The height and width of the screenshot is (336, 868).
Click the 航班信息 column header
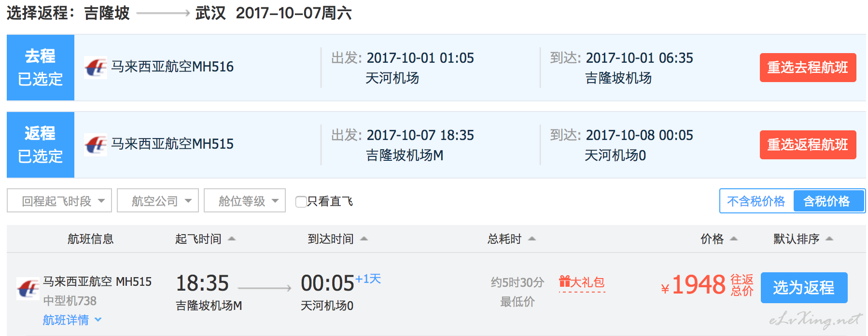[90, 238]
